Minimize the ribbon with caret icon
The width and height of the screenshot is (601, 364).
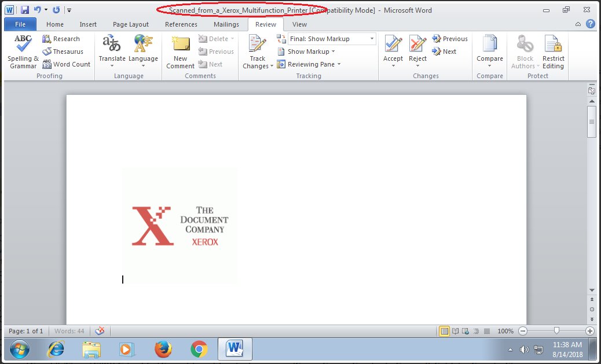(x=578, y=24)
